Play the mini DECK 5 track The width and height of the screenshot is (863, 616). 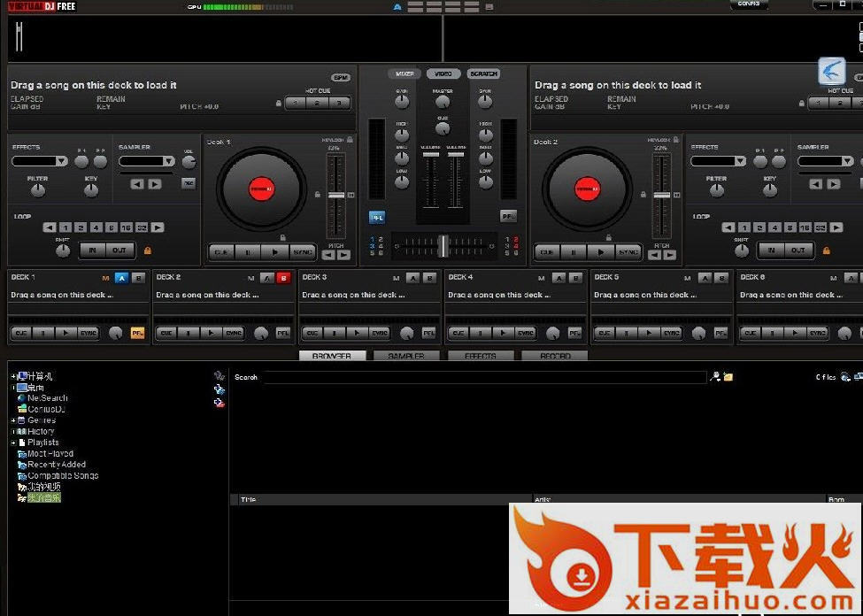[648, 333]
